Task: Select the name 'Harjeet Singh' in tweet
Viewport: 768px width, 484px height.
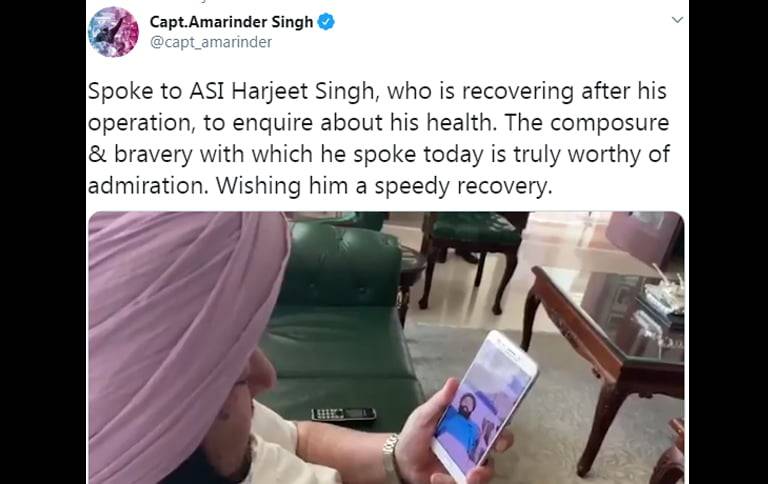Action: tap(303, 92)
